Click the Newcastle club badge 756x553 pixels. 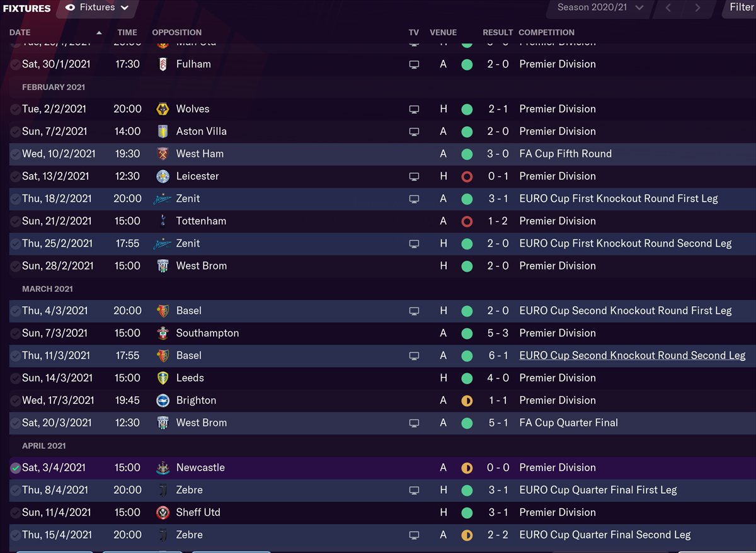tap(163, 468)
